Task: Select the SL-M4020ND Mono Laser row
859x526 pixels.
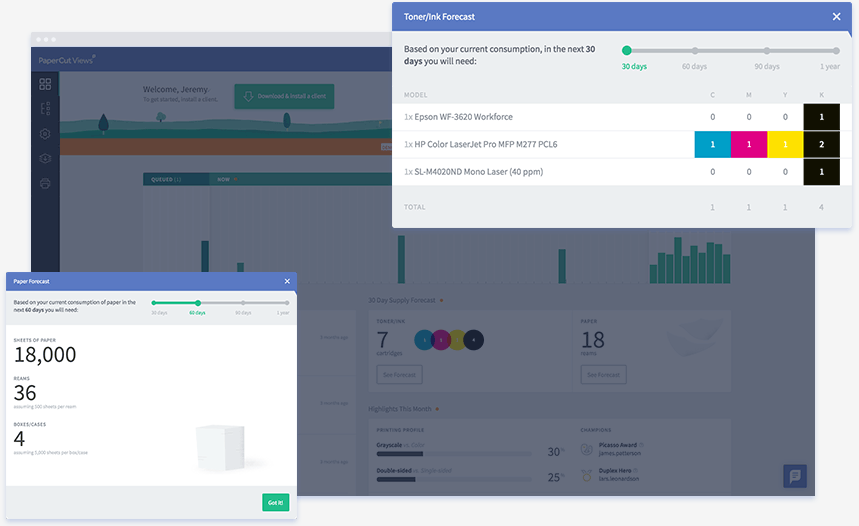Action: click(622, 171)
